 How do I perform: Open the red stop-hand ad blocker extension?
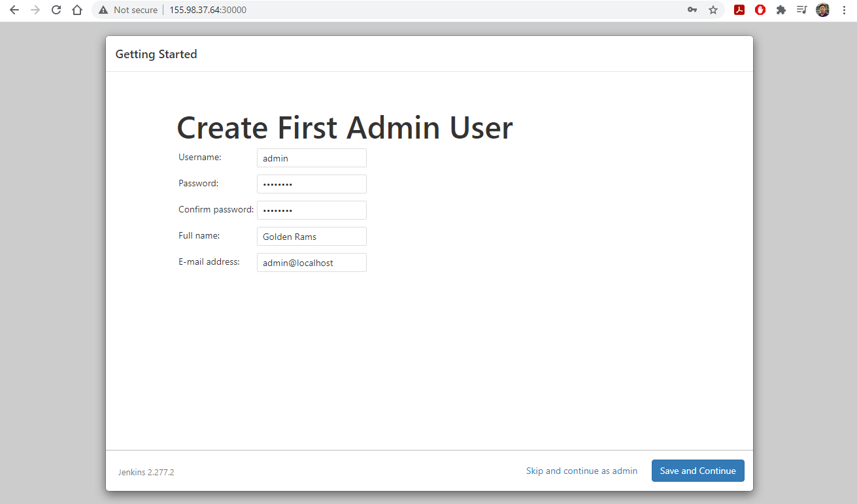[x=760, y=10]
